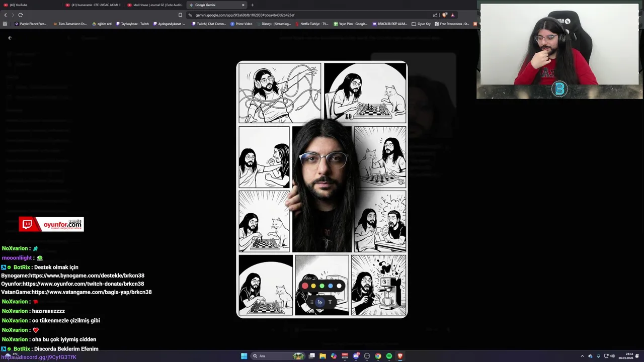The height and width of the screenshot is (362, 644).
Task: Open volume control in system tray
Action: pyautogui.click(x=612, y=356)
